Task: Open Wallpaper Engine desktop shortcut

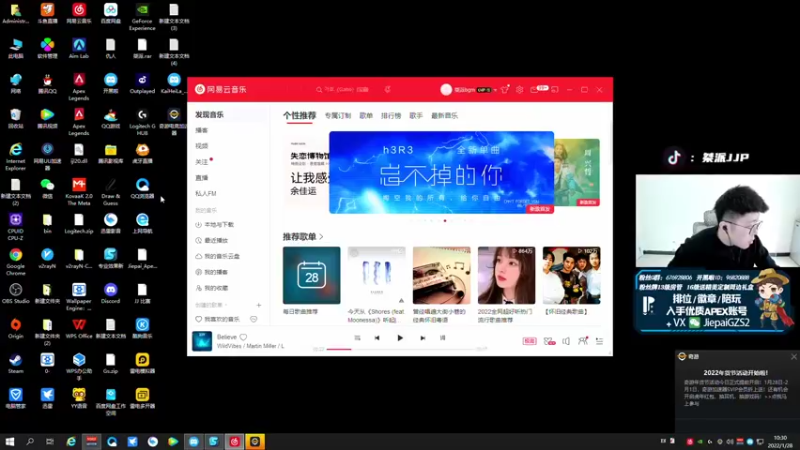Action: (79, 297)
